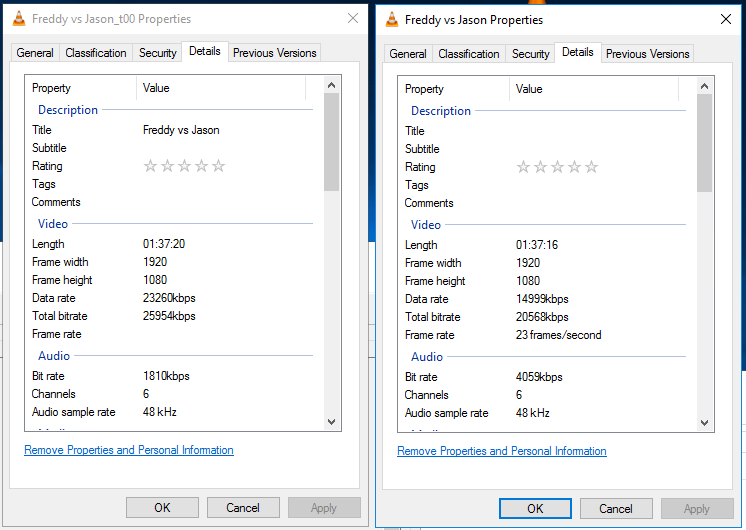
Task: Click Channels row in right Properties window
Action: [x=547, y=395]
